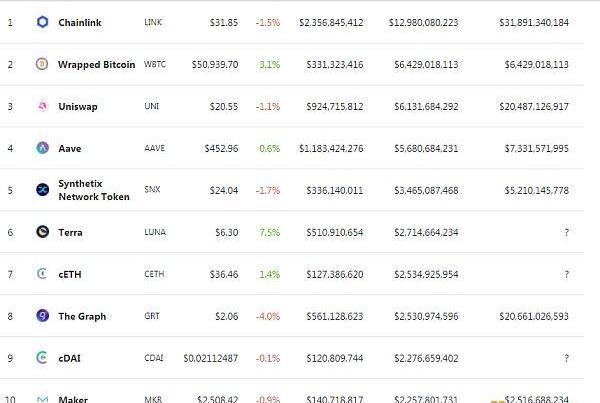This screenshot has height=403, width=600.
Task: Click the cDAI coin icon
Action: point(42,358)
